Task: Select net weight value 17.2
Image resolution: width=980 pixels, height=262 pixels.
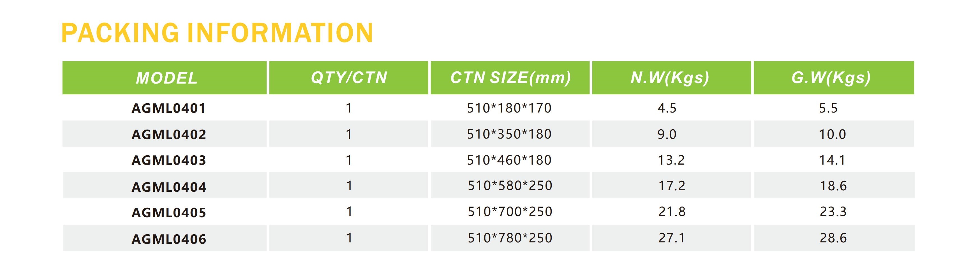Action: click(x=672, y=186)
